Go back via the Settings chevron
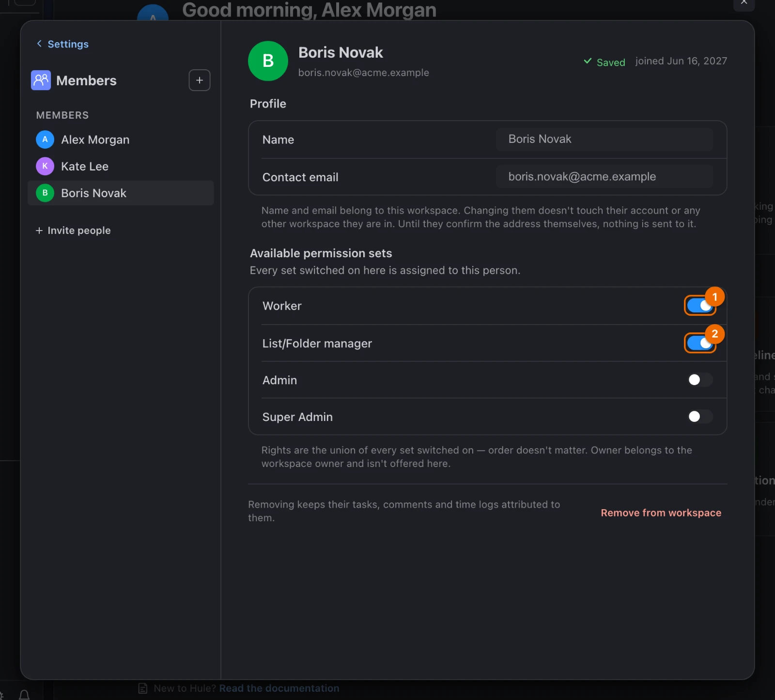The image size is (775, 700). tap(39, 44)
